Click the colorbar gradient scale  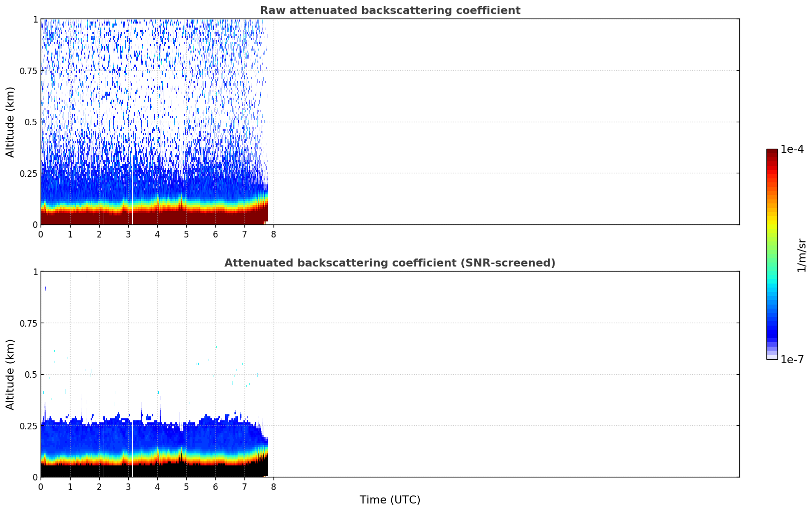click(x=772, y=254)
